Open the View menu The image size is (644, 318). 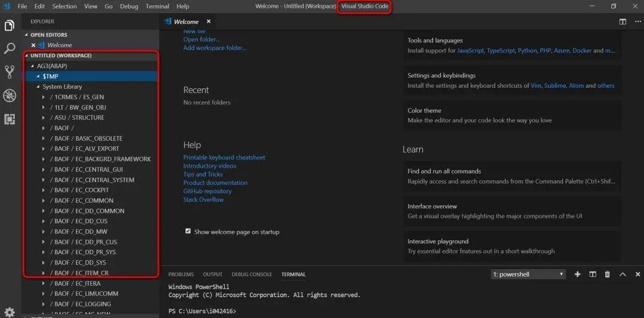point(91,6)
